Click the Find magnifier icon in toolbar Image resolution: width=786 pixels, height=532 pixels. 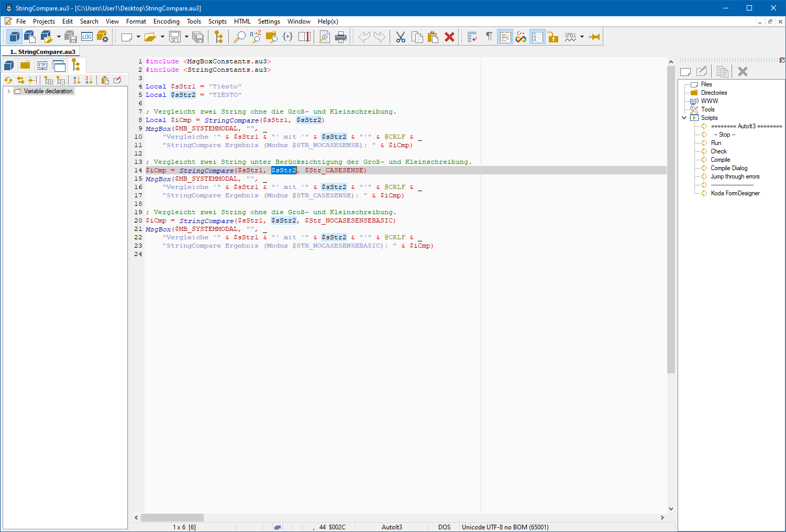[239, 37]
